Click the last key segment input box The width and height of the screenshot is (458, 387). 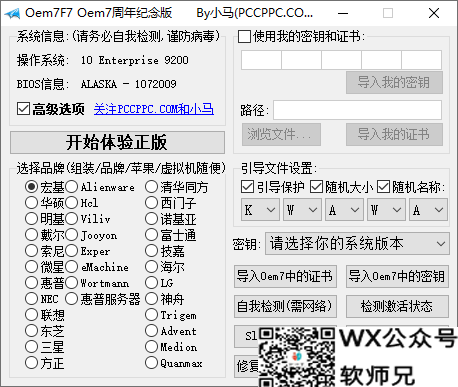[422, 60]
